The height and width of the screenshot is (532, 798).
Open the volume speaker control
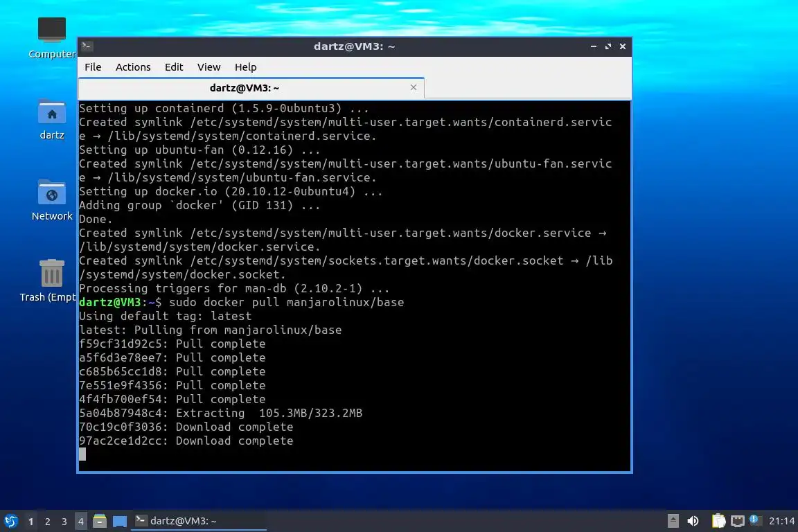693,521
